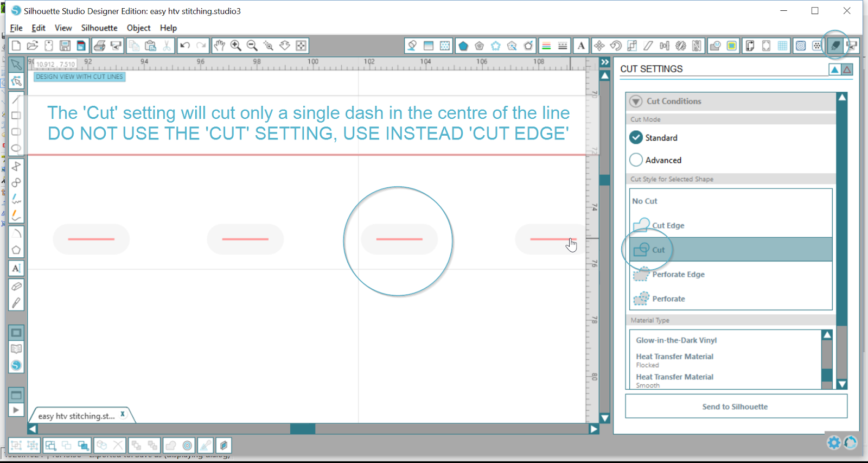Click the Design View With Cut Lines label

point(79,77)
